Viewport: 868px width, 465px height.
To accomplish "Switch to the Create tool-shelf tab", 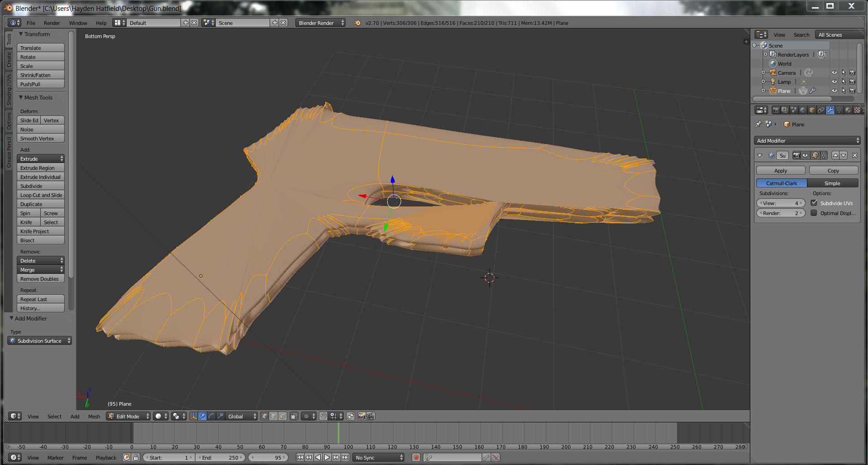I will click(9, 59).
